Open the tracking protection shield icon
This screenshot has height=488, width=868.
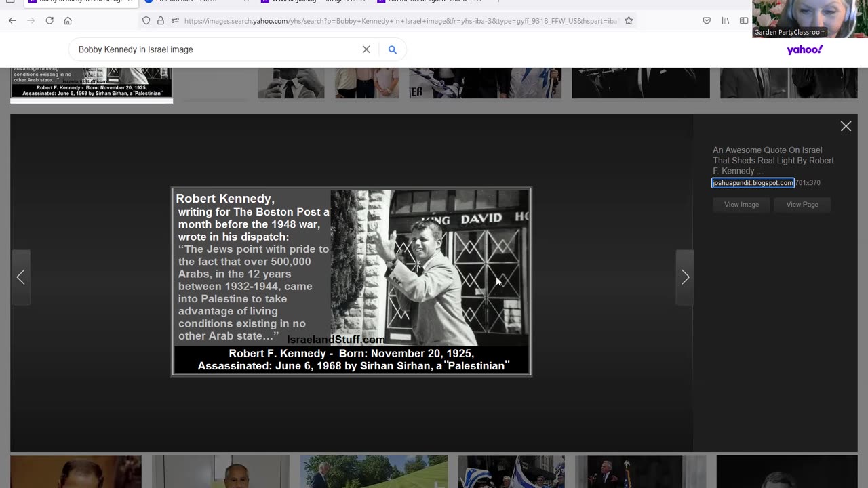click(x=146, y=21)
